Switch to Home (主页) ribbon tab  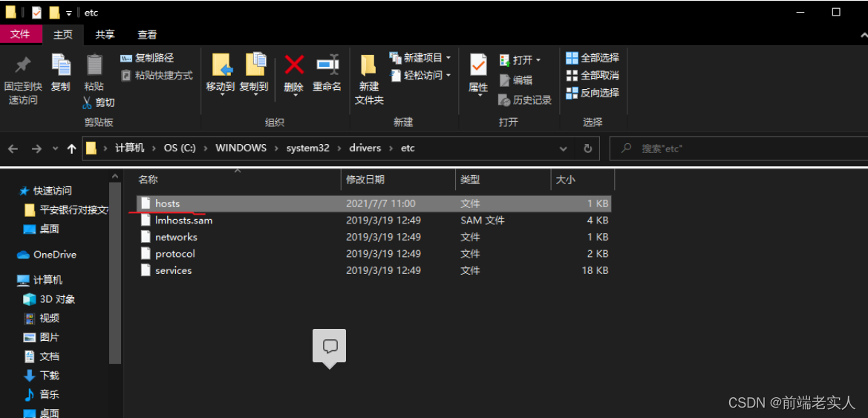[62, 34]
